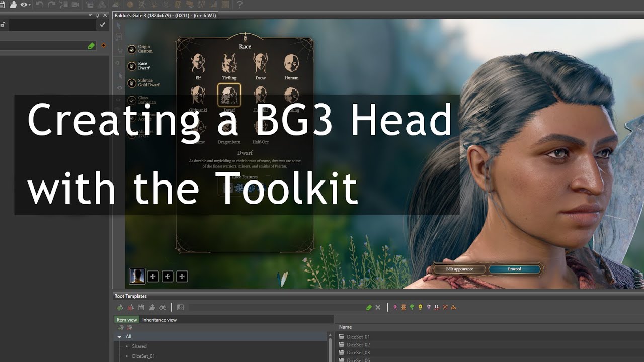Select the Baldur's Gate 3 viewport tab
The height and width of the screenshot is (362, 644).
pyautogui.click(x=166, y=15)
